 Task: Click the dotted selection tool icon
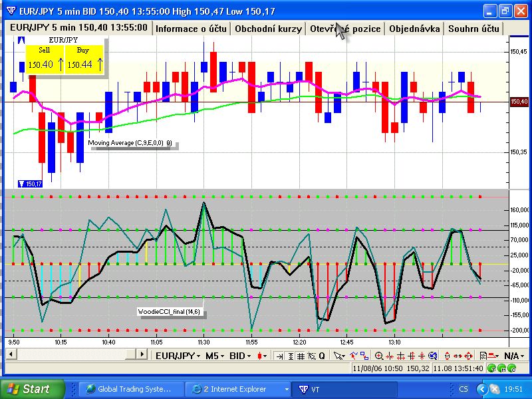(x=312, y=356)
